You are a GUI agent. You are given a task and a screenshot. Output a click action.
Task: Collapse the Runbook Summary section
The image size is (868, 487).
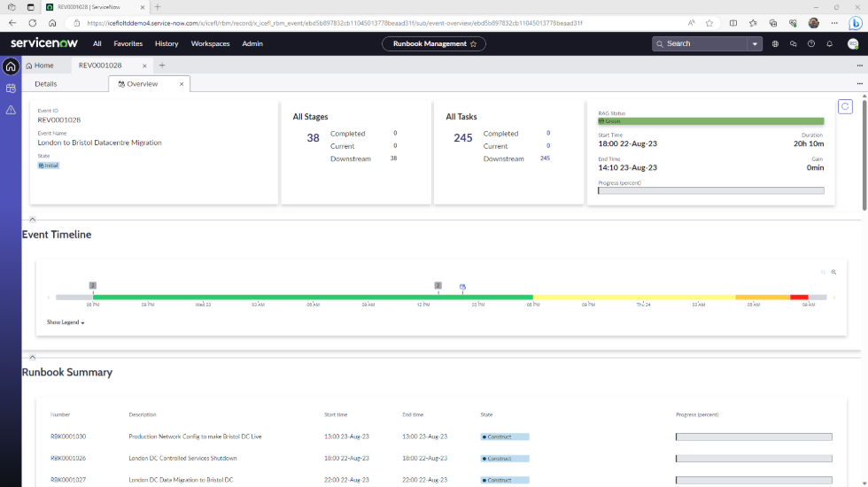32,358
